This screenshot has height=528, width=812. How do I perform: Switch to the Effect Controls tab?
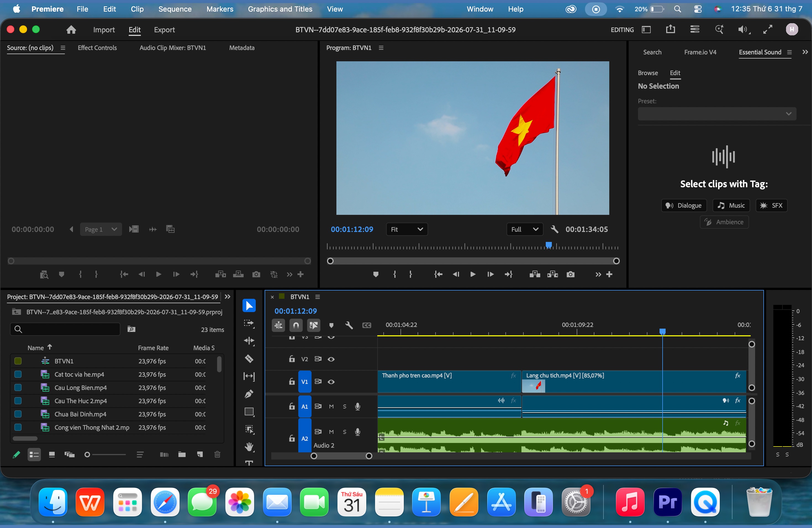[97, 48]
